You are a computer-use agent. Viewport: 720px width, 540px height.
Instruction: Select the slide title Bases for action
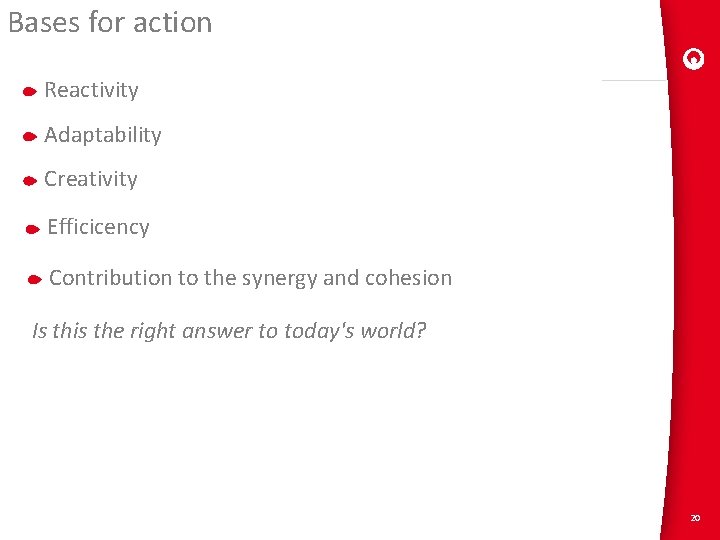(x=110, y=22)
